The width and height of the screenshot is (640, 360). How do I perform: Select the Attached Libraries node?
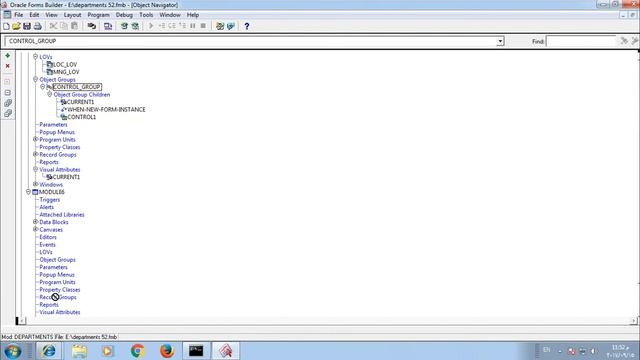tap(62, 215)
